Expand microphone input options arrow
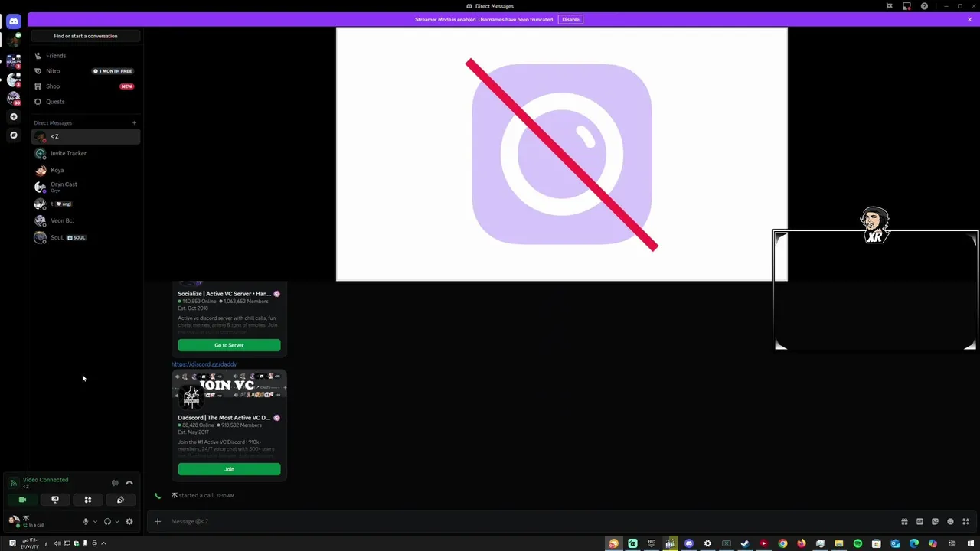Viewport: 980px width, 551px height. coord(95,522)
